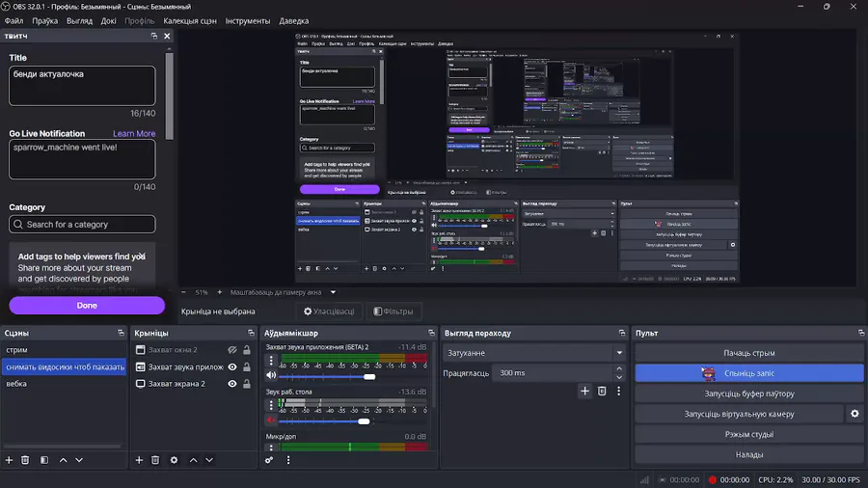Screen dimensions: 868x488
Task: Move source up in list
Action: point(193,460)
